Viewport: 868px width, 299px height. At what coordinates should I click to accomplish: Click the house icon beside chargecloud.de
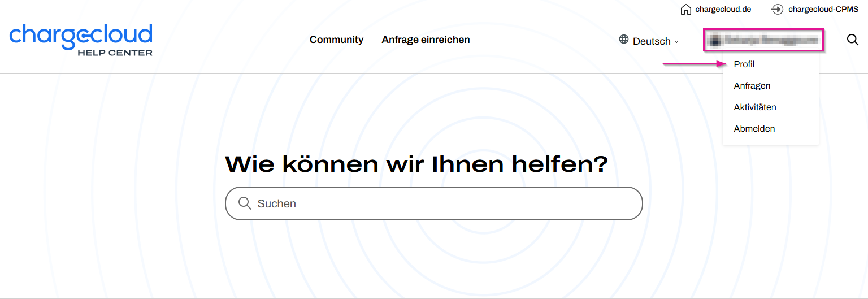click(x=685, y=10)
